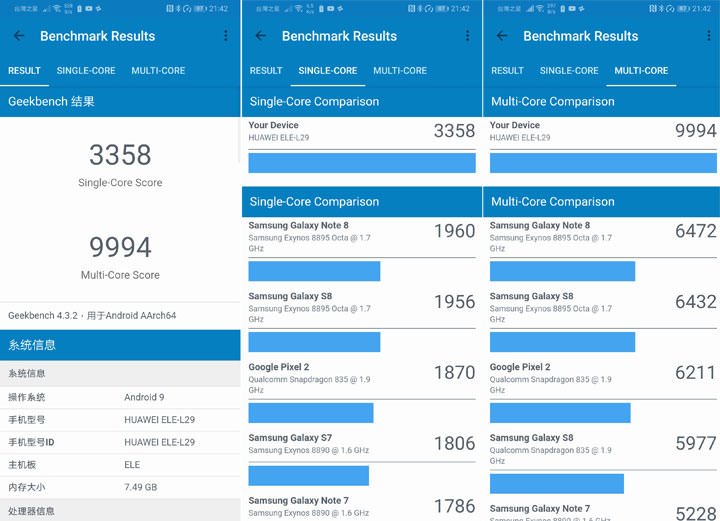Switch to SINGLE-CORE tab on the Geekbench 结果 screen
The height and width of the screenshot is (521, 720).
tap(86, 71)
